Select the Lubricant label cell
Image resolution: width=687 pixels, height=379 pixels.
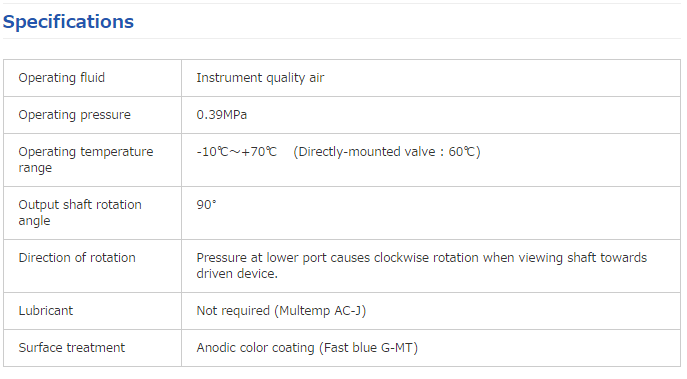(92, 311)
